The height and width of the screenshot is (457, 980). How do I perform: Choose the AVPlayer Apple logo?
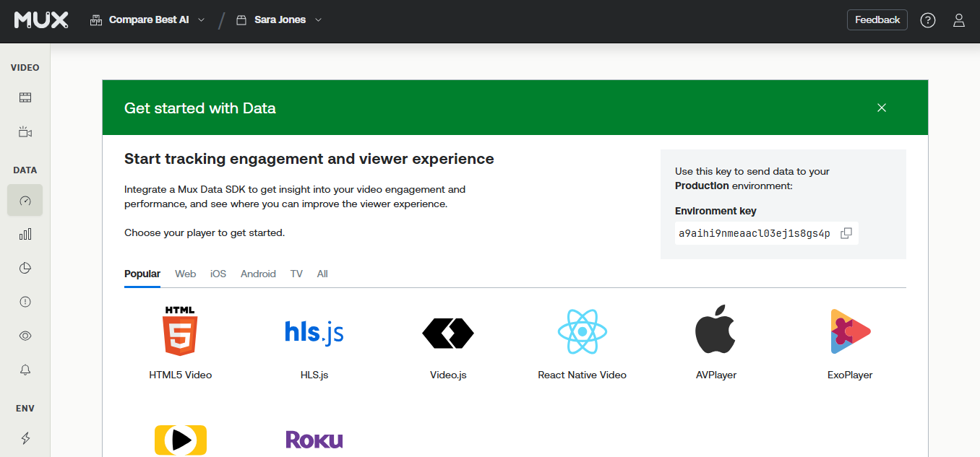(x=715, y=329)
